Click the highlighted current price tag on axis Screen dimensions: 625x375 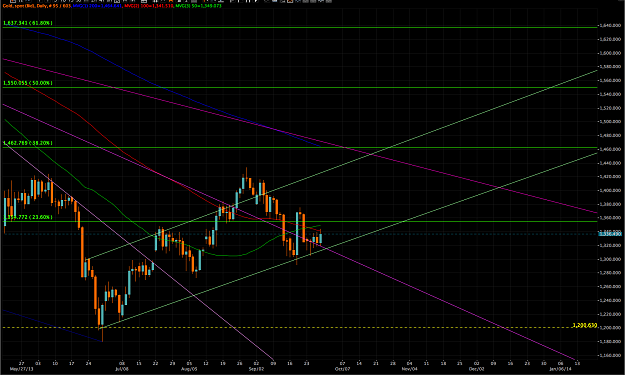(x=610, y=234)
